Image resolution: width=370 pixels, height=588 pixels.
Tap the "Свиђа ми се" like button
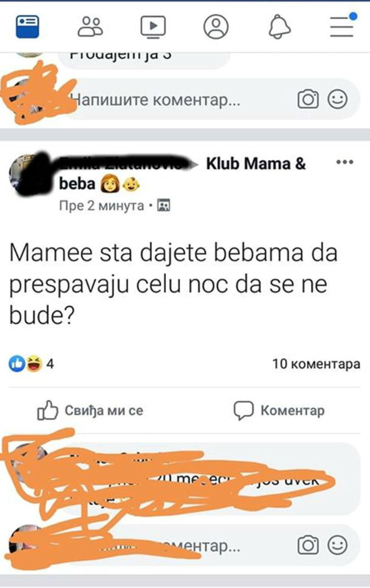(90, 410)
